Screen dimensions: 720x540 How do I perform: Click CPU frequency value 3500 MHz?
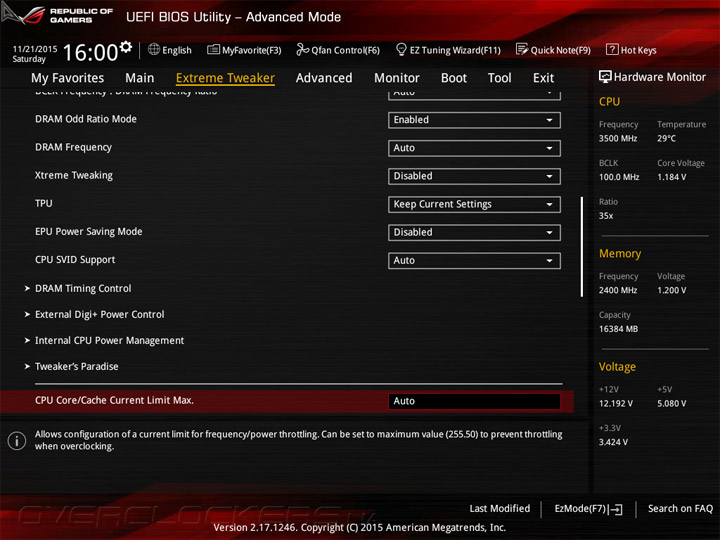click(618, 139)
